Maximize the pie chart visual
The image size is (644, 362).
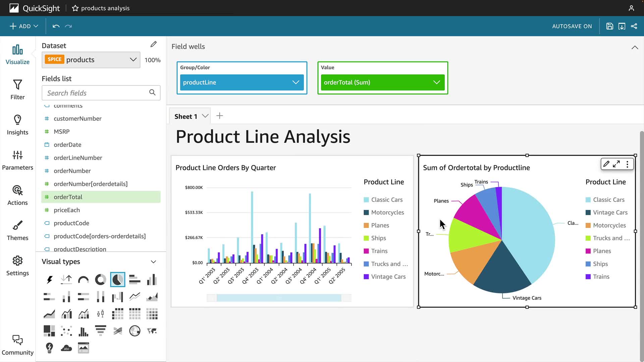(616, 164)
